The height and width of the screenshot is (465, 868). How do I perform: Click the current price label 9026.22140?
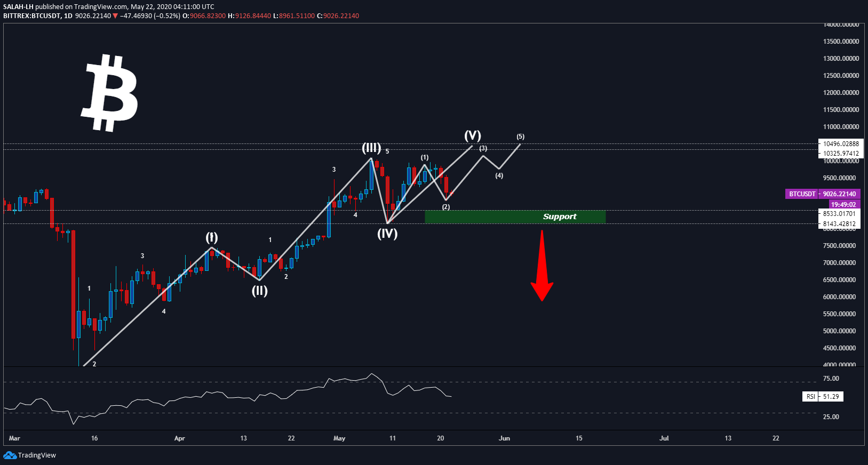tap(839, 194)
